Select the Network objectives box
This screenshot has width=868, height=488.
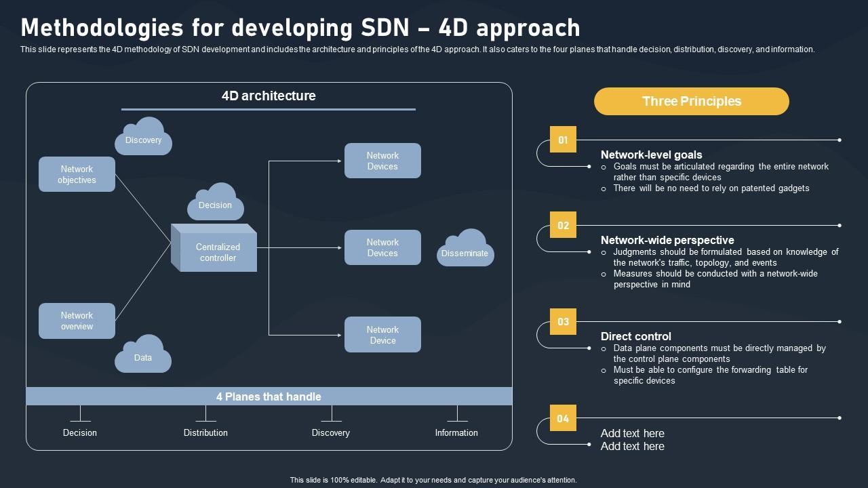tap(77, 175)
